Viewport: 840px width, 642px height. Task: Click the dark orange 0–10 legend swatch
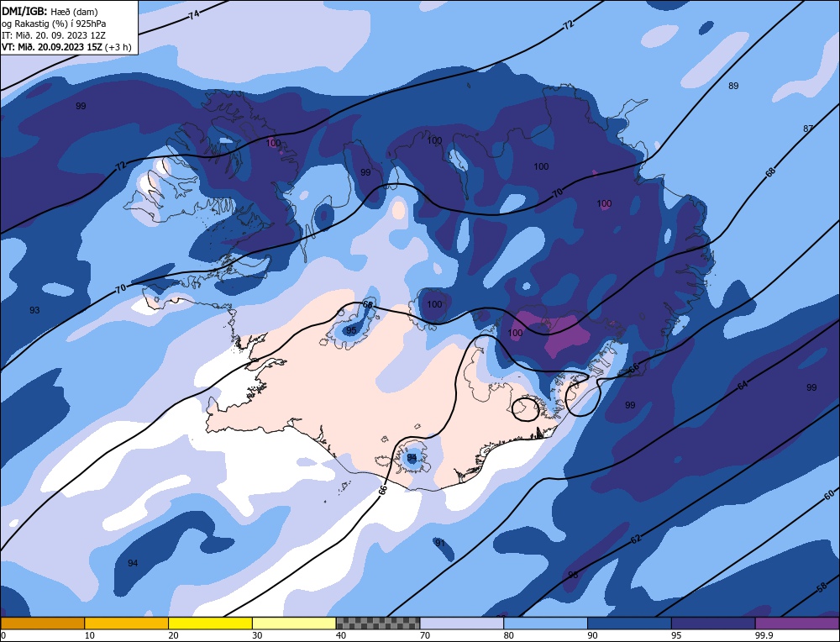[42, 623]
